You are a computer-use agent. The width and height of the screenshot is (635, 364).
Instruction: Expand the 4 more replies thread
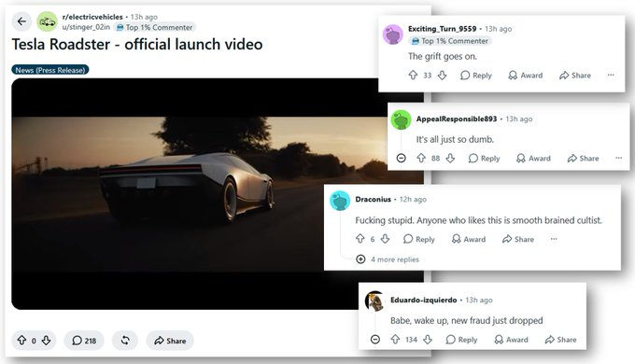coord(388,259)
